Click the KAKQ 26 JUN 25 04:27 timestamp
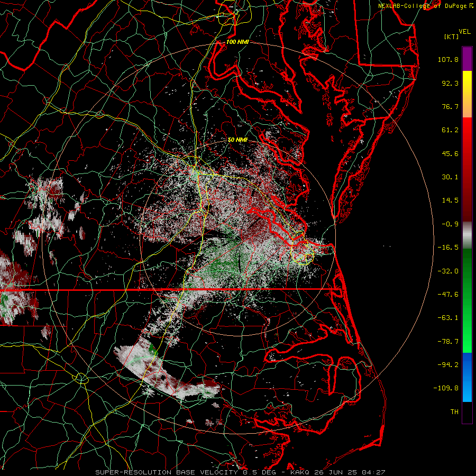This screenshot has height=476, width=476. (x=337, y=472)
